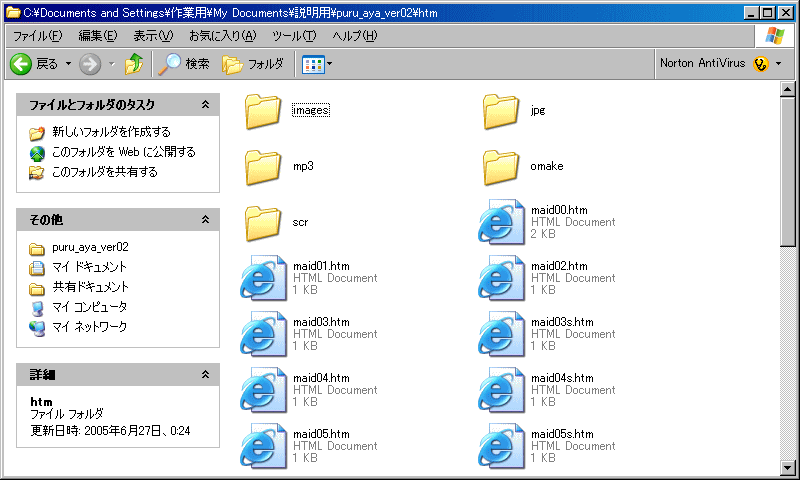Click the new folder task icon
800x480 pixels.
pyautogui.click(x=37, y=133)
